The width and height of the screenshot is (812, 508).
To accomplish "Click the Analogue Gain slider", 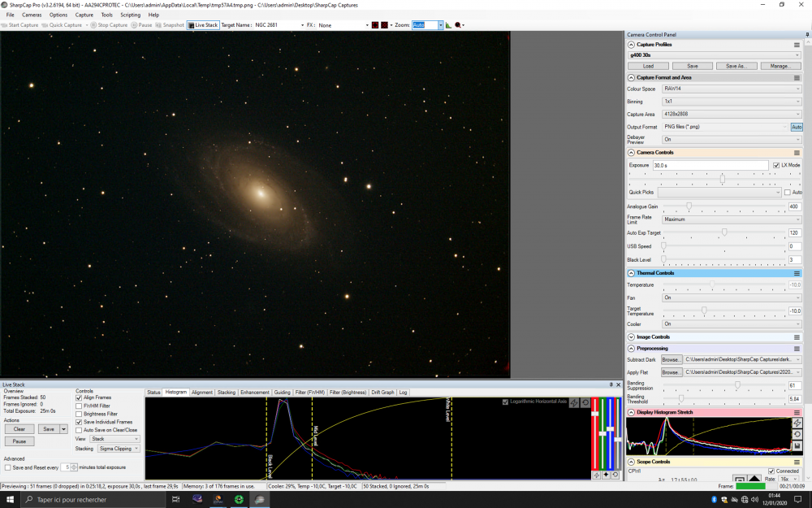I will (x=689, y=206).
